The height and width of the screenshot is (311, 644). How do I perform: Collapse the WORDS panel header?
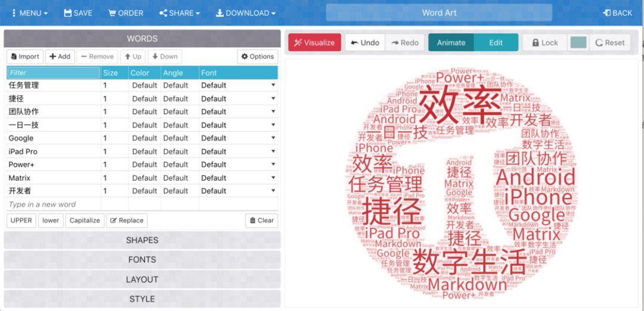click(x=142, y=39)
